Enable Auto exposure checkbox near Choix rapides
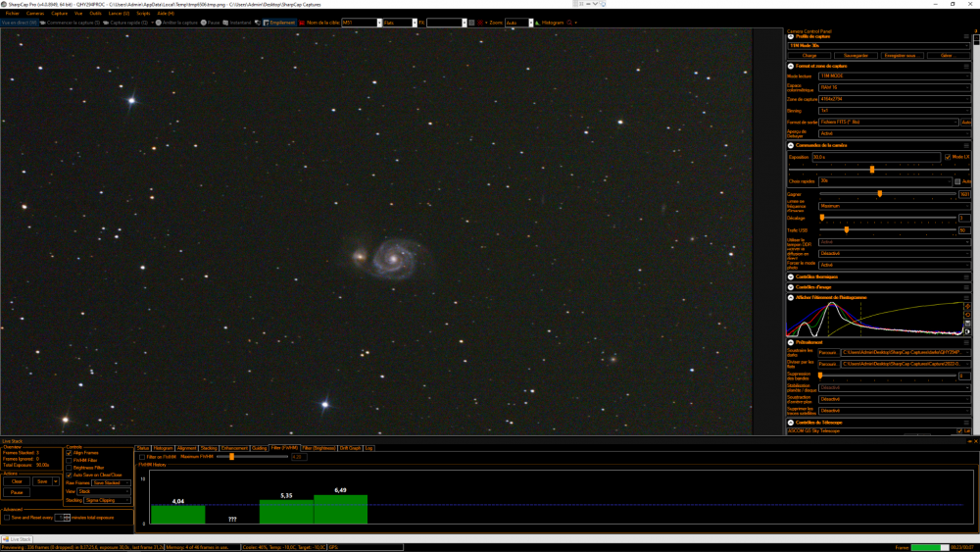This screenshot has height=552, width=980. [957, 181]
